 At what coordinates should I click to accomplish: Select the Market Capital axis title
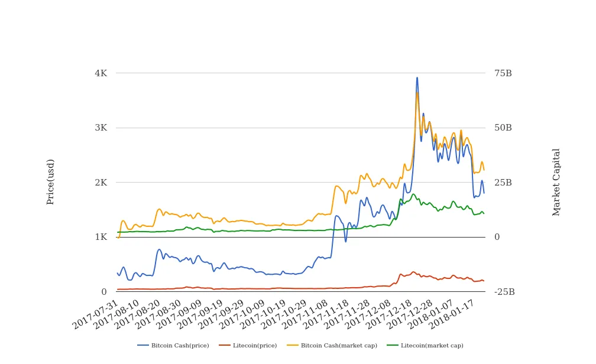pyautogui.click(x=556, y=182)
